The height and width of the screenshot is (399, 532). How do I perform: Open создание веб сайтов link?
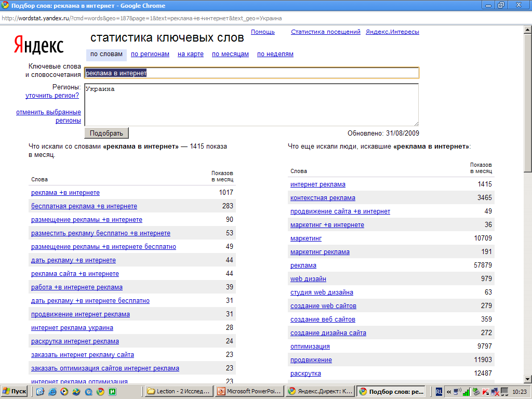tap(323, 320)
